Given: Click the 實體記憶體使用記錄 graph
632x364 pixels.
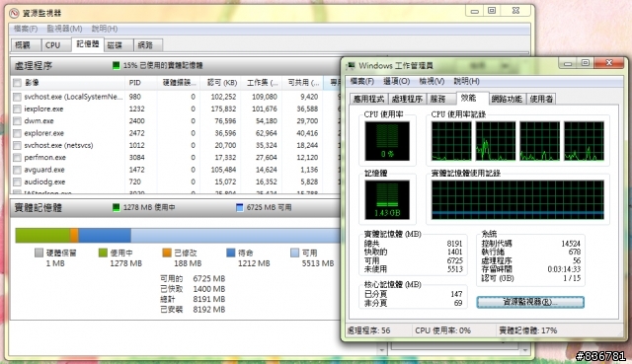Looking at the screenshot, I should pos(517,199).
